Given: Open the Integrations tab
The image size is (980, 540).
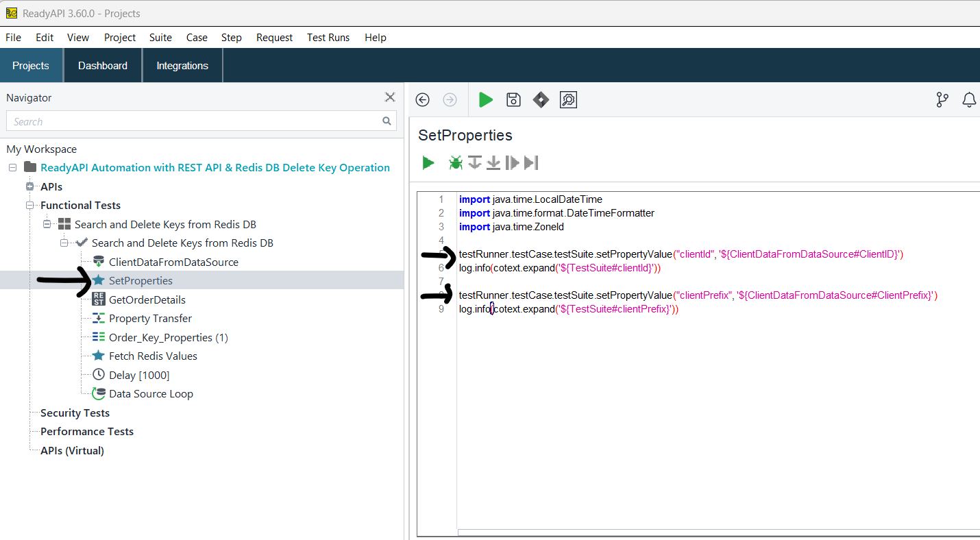Looking at the screenshot, I should [182, 66].
